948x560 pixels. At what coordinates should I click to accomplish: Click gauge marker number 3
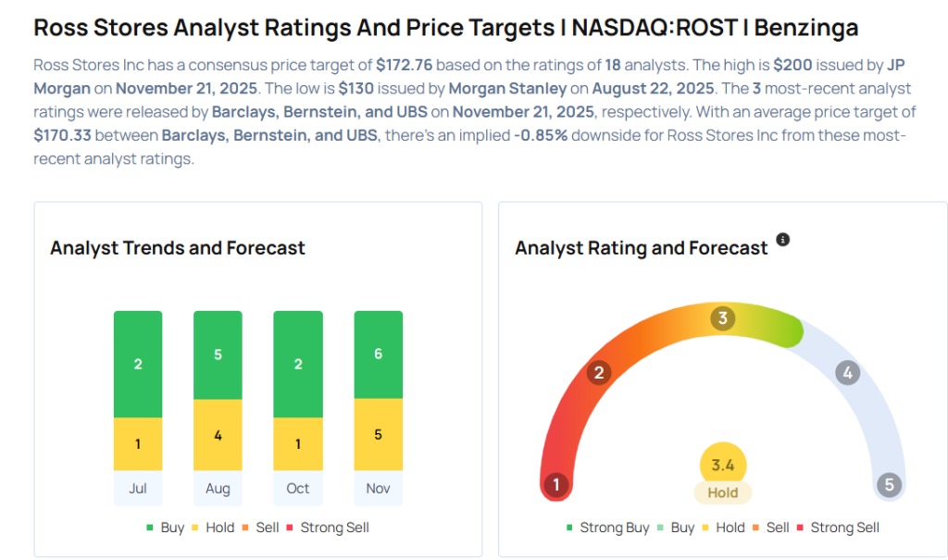[x=722, y=318]
